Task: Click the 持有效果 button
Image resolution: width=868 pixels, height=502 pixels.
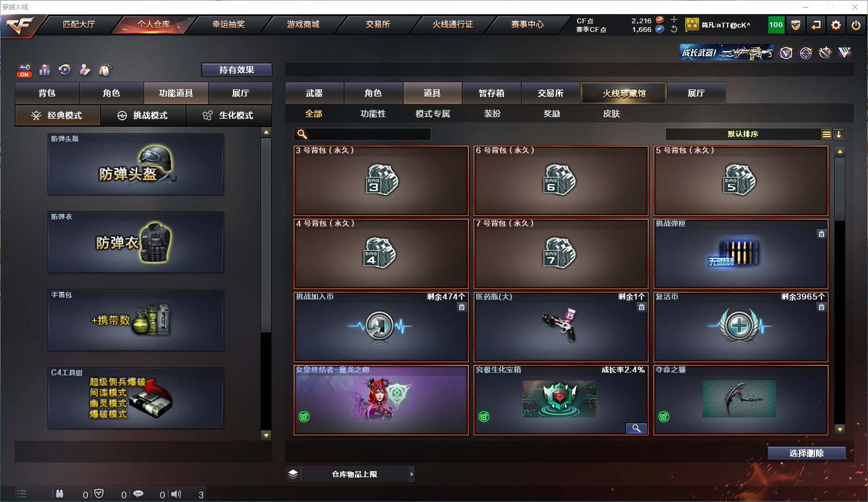Action: click(237, 70)
